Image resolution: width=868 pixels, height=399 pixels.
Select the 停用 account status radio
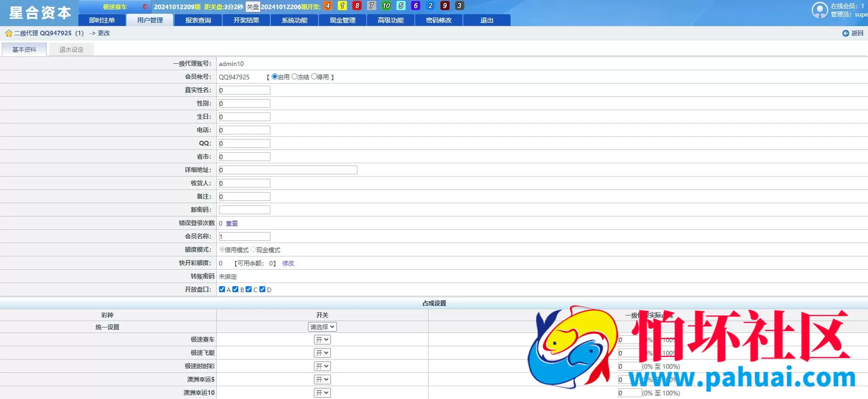click(x=314, y=77)
